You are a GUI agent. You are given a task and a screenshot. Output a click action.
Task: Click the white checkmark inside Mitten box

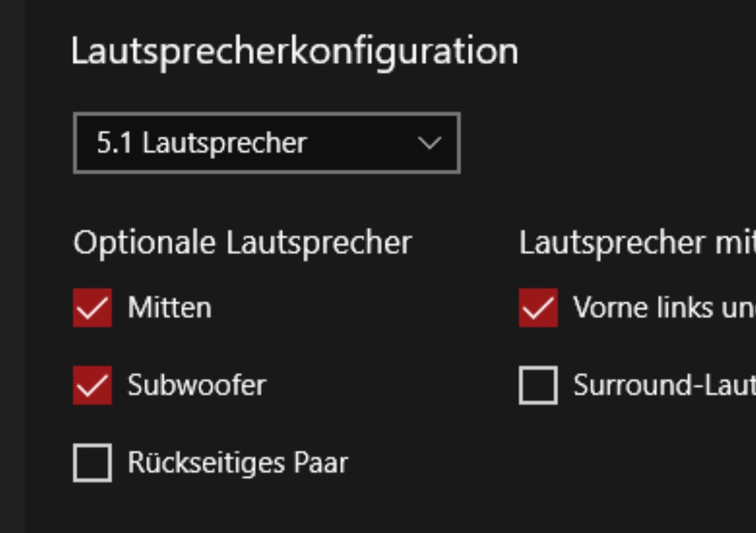pos(92,309)
